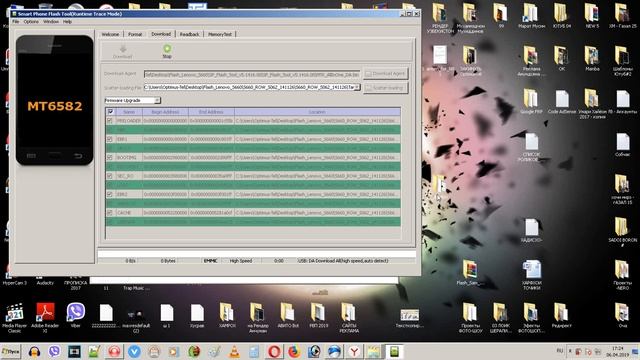Switch to the MemoryTest tab
The width and height of the screenshot is (640, 360).
[x=220, y=34]
